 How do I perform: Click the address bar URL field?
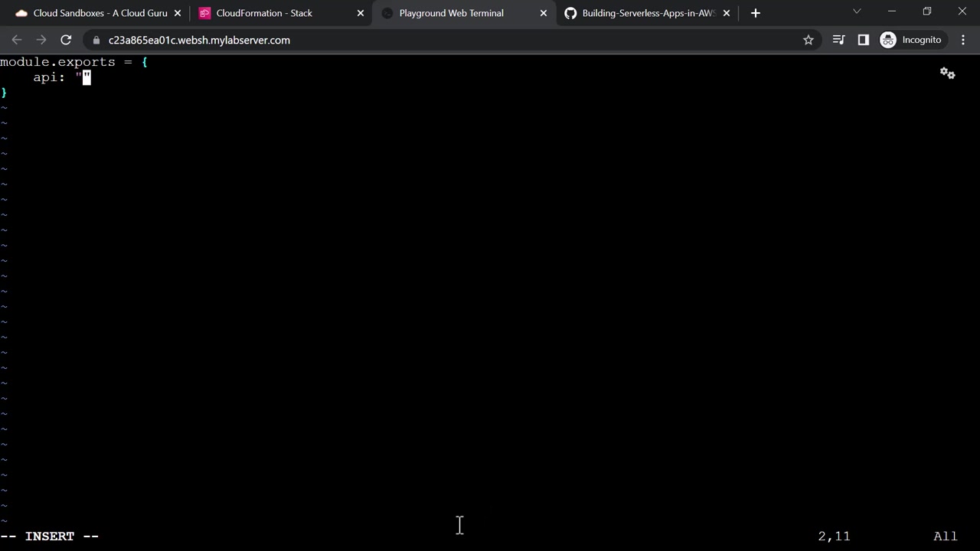click(452, 40)
